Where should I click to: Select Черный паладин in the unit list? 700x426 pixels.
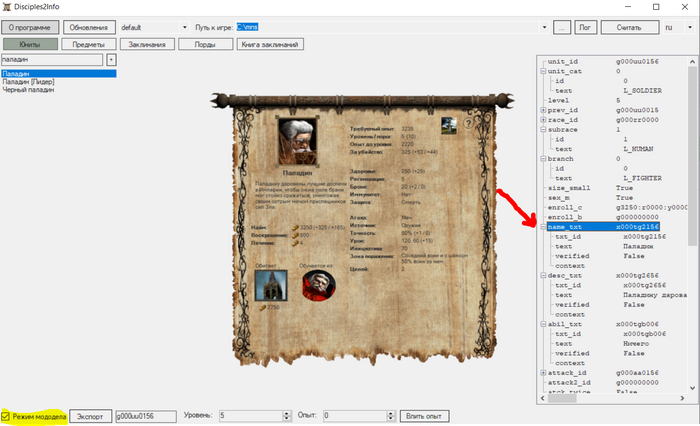(x=27, y=90)
